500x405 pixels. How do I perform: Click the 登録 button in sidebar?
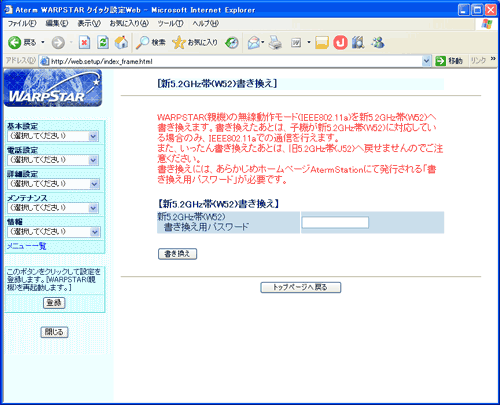coord(54,303)
